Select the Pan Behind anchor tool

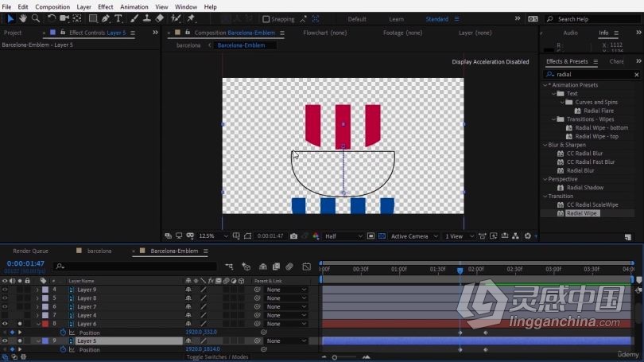click(77, 18)
